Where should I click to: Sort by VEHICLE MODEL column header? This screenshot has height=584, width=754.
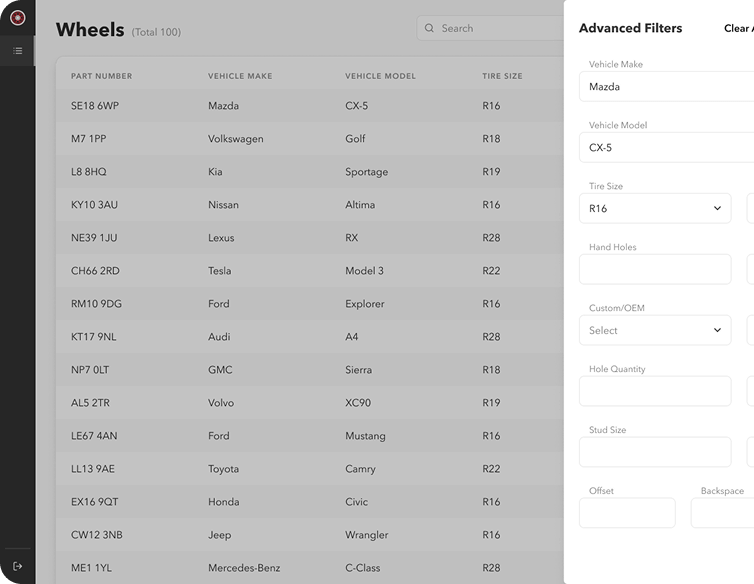(x=380, y=76)
